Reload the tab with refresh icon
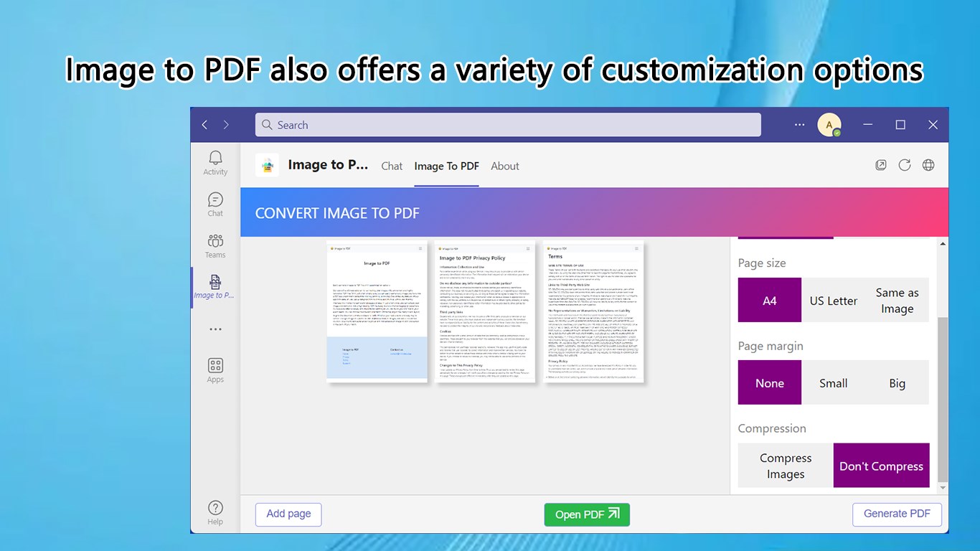The image size is (980, 551). tap(905, 165)
